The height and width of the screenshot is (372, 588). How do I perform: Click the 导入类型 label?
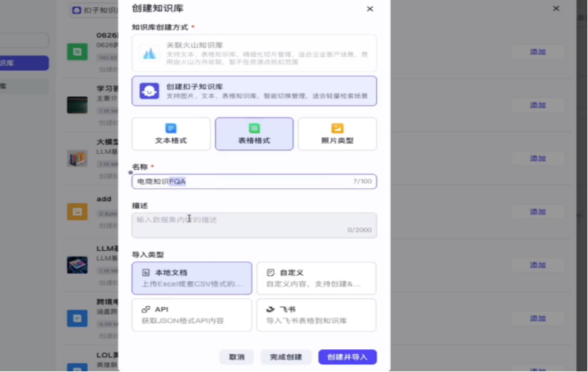click(x=148, y=255)
